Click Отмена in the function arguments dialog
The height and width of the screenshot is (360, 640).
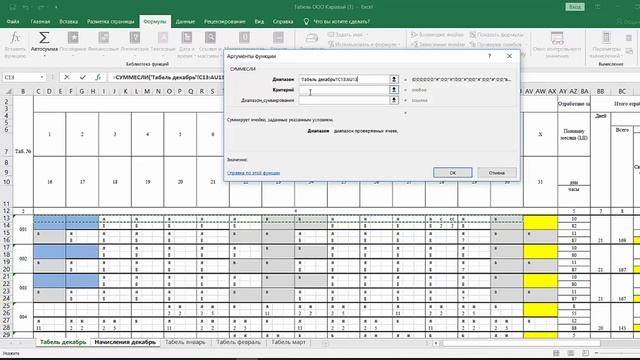coord(497,173)
